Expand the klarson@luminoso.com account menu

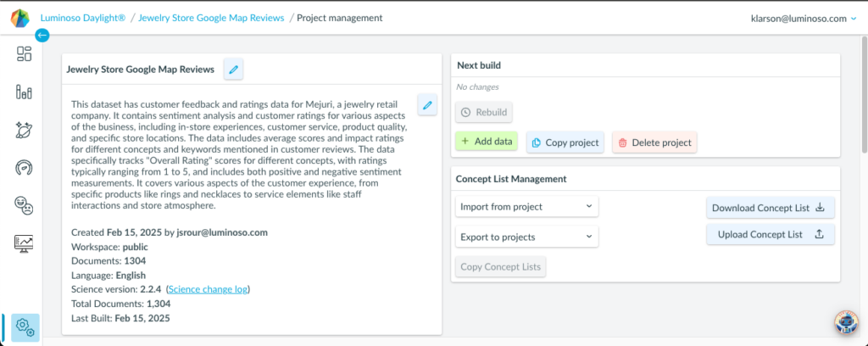tap(804, 19)
